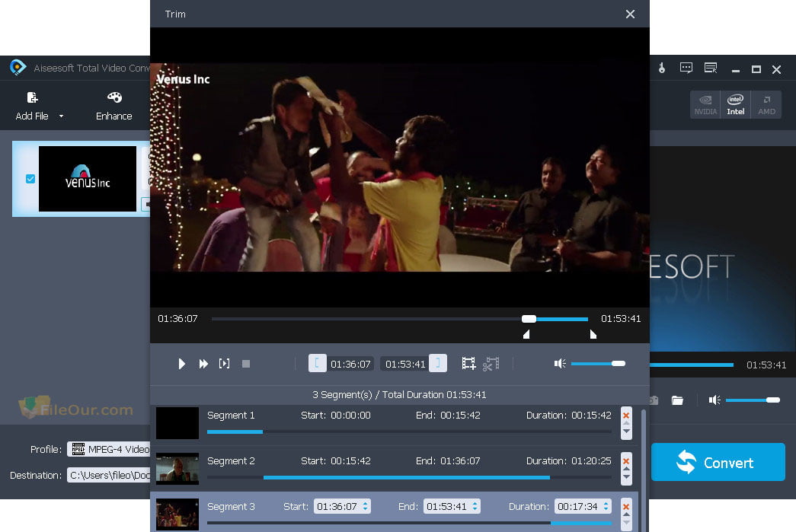
Task: Open the Profile MPEG-4 Video dropdown
Action: point(109,449)
